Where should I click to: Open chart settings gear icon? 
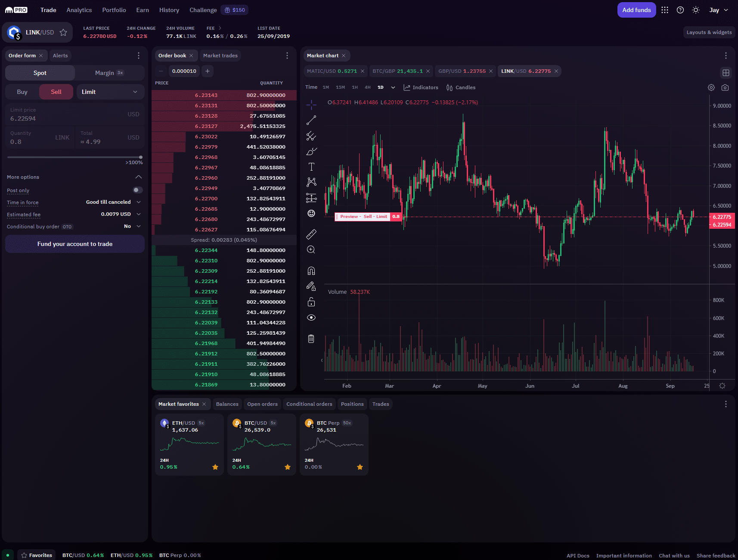coord(711,87)
